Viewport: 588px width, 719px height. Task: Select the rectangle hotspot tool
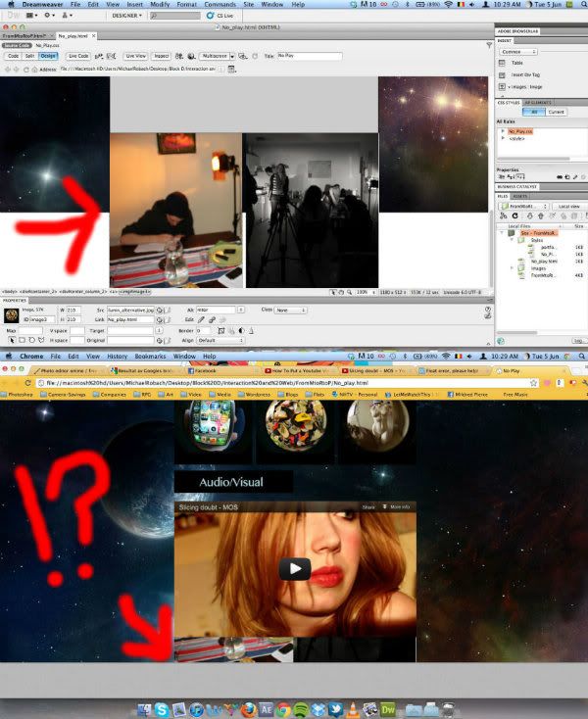tap(22, 340)
